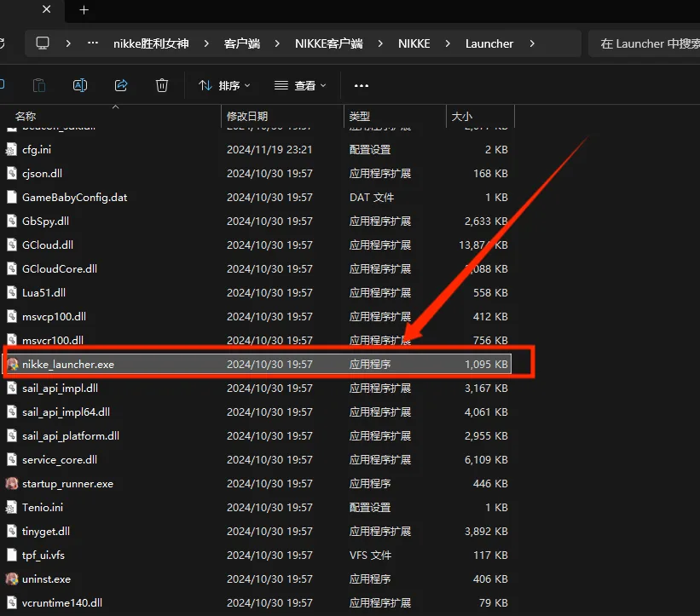Open the 查看 view dropdown
The height and width of the screenshot is (616, 700).
[x=300, y=85]
